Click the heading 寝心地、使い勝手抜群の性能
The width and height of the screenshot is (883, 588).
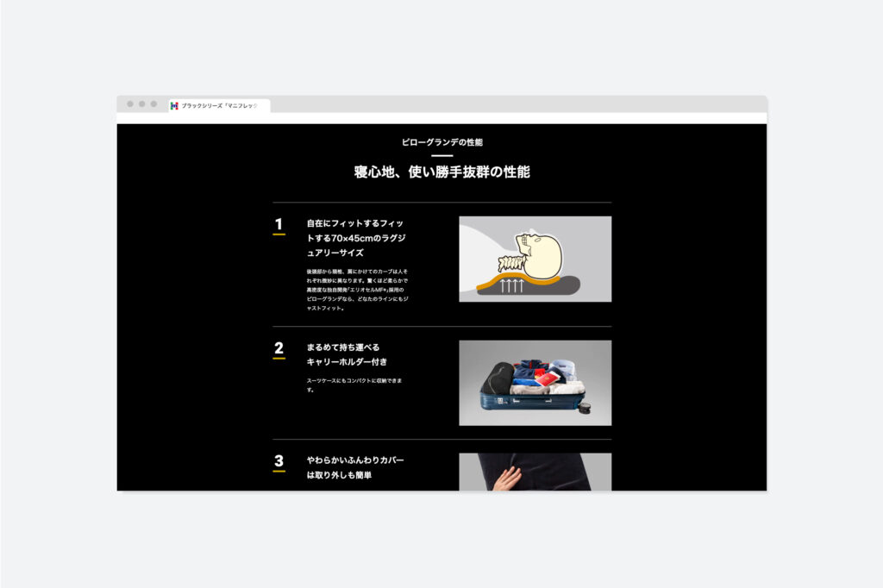coord(441,172)
